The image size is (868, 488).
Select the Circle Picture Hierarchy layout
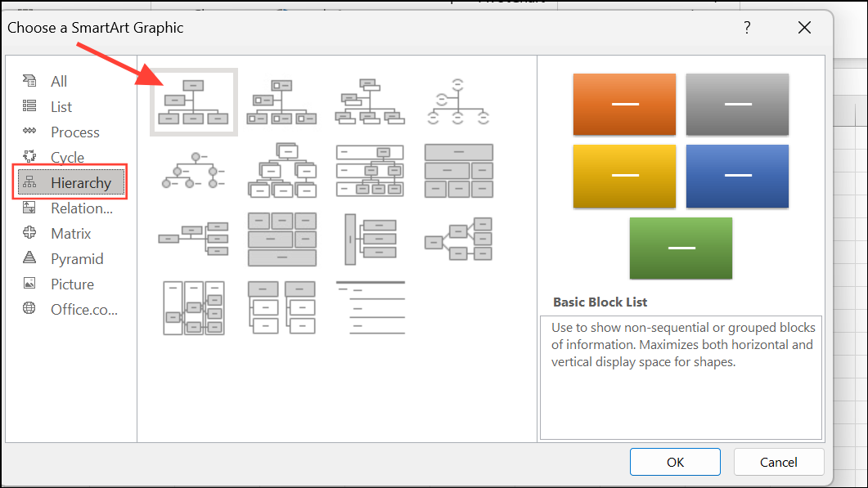point(194,171)
